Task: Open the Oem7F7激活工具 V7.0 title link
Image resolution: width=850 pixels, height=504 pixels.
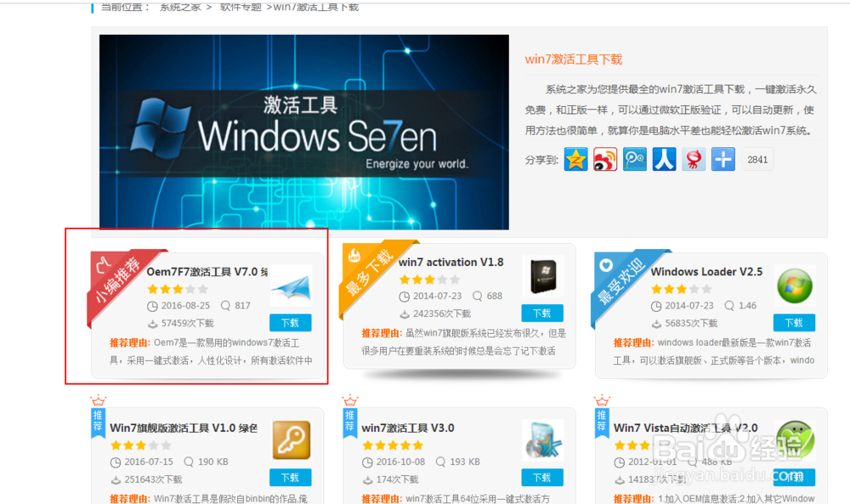Action: (207, 271)
